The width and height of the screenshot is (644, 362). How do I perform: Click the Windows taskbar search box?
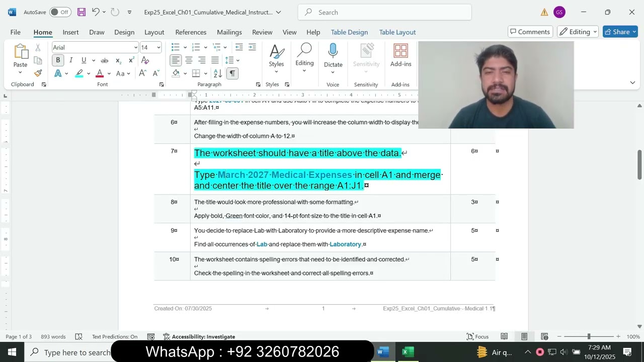68,352
